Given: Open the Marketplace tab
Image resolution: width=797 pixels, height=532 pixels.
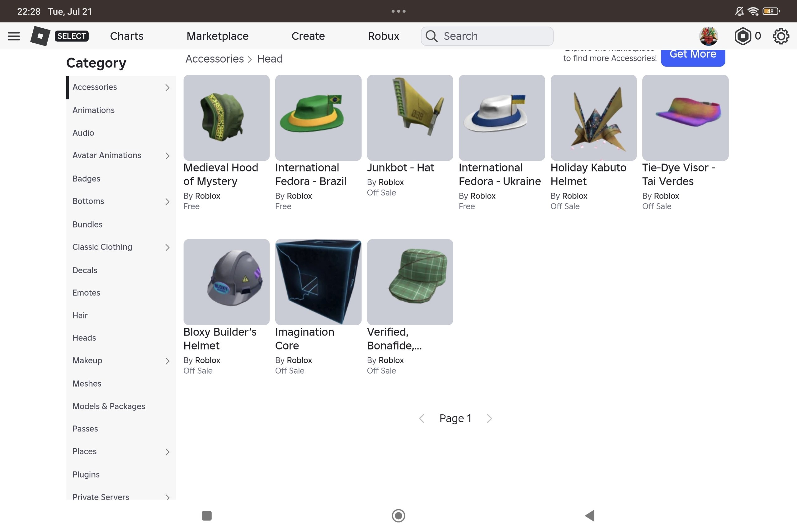Looking at the screenshot, I should [x=218, y=36].
